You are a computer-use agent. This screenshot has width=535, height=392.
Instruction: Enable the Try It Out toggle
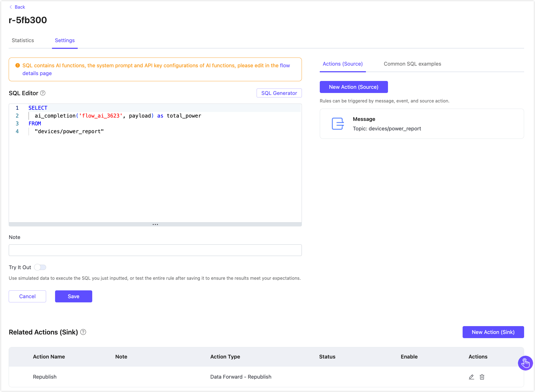pos(40,267)
